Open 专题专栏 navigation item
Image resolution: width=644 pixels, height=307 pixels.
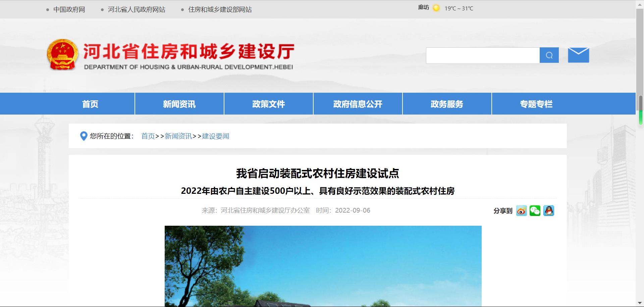[536, 104]
